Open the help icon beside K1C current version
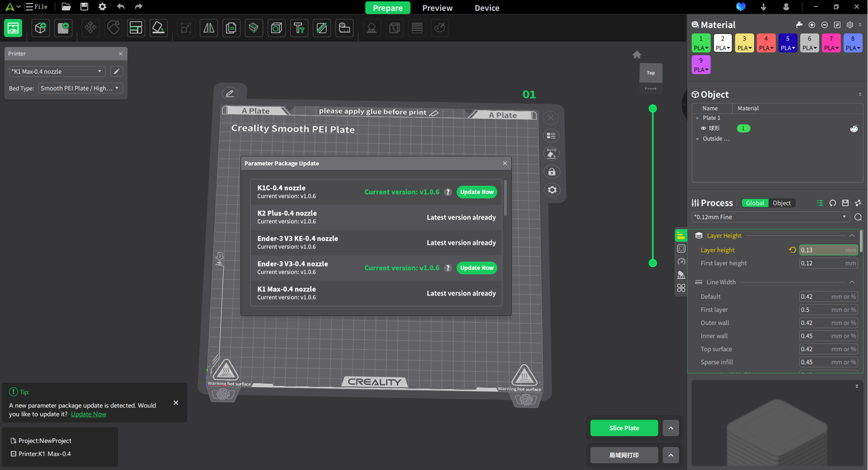 (x=448, y=192)
